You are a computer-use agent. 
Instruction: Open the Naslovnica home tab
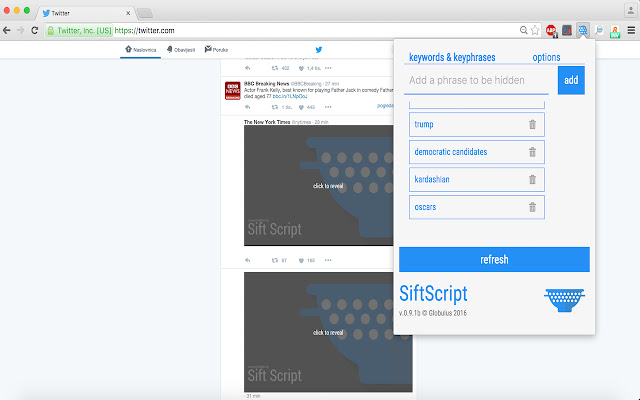pyautogui.click(x=140, y=50)
